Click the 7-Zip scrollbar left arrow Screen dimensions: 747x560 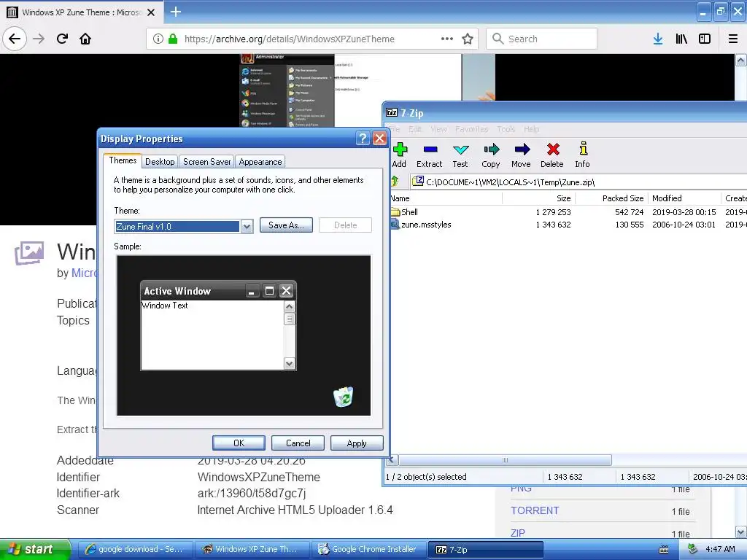coord(392,460)
